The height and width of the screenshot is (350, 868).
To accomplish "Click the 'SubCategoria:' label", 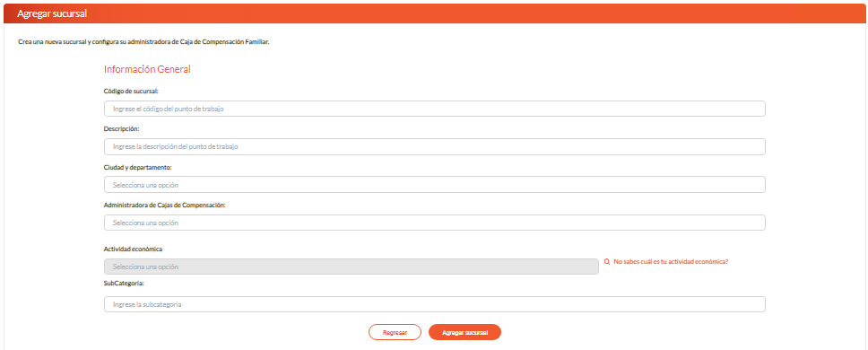I will pyautogui.click(x=124, y=283).
